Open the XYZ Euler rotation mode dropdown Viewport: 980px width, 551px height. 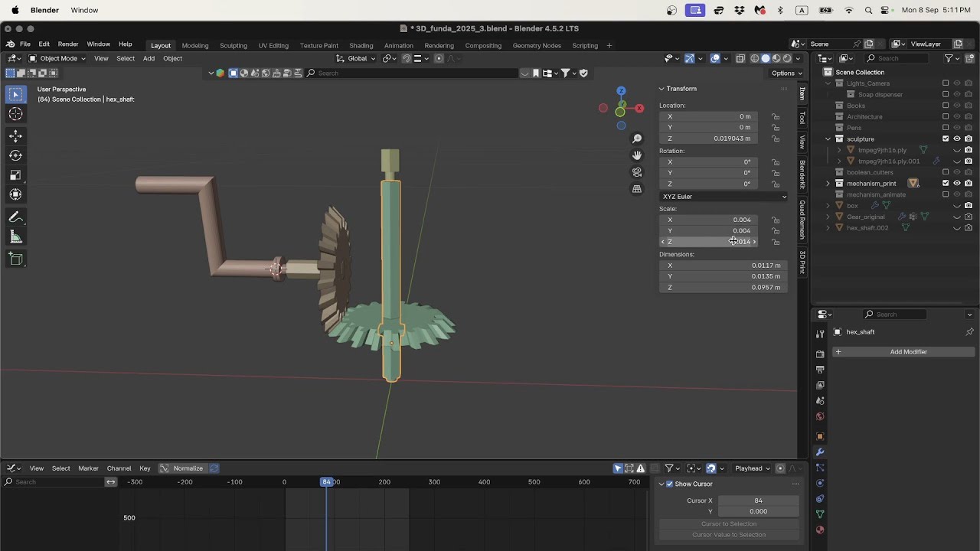coord(724,197)
